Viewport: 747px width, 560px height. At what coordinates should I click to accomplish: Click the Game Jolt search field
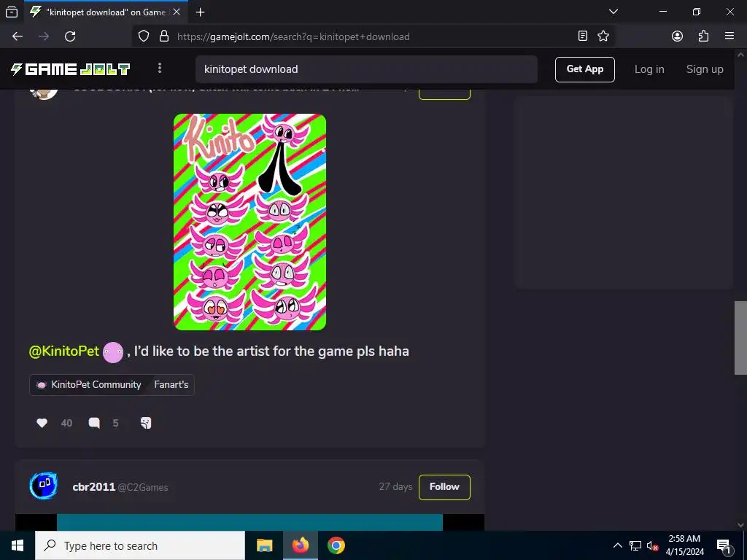pos(366,69)
